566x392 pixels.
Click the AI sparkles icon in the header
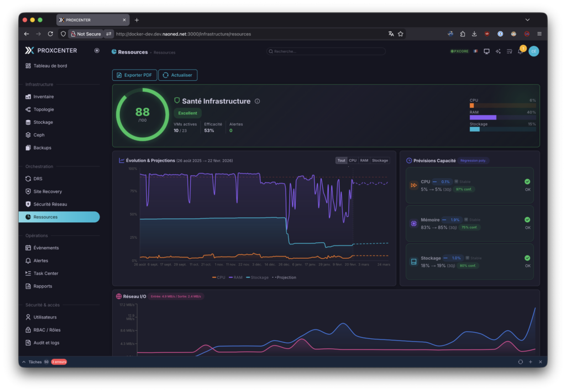[x=498, y=51]
